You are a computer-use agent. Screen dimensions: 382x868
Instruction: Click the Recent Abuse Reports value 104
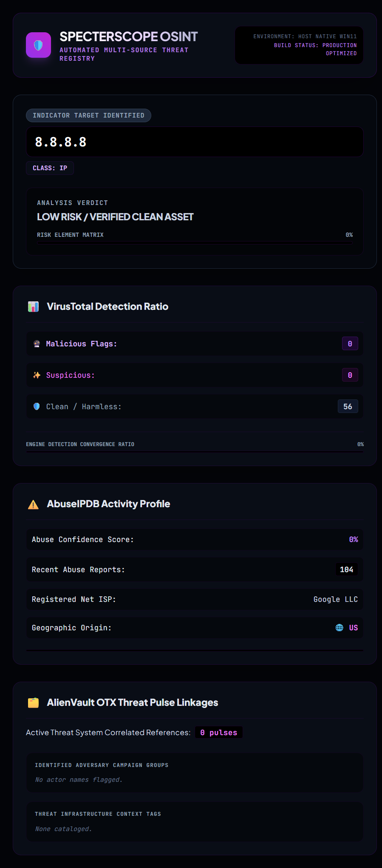(346, 570)
